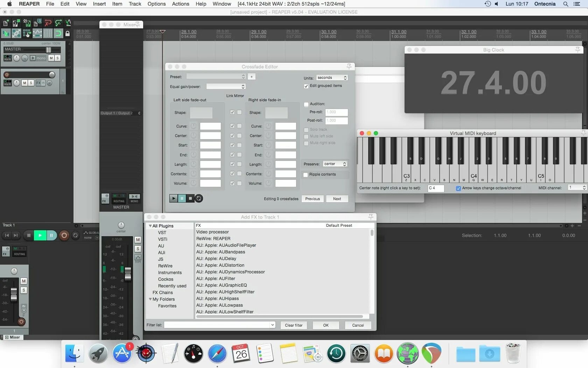588x368 pixels.
Task: Open the Preserve dropdown showing center
Action: pyautogui.click(x=335, y=164)
